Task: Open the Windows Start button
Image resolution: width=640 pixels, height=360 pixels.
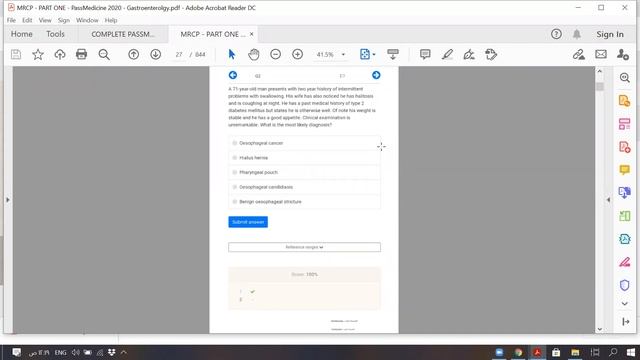Action: pos(631,352)
